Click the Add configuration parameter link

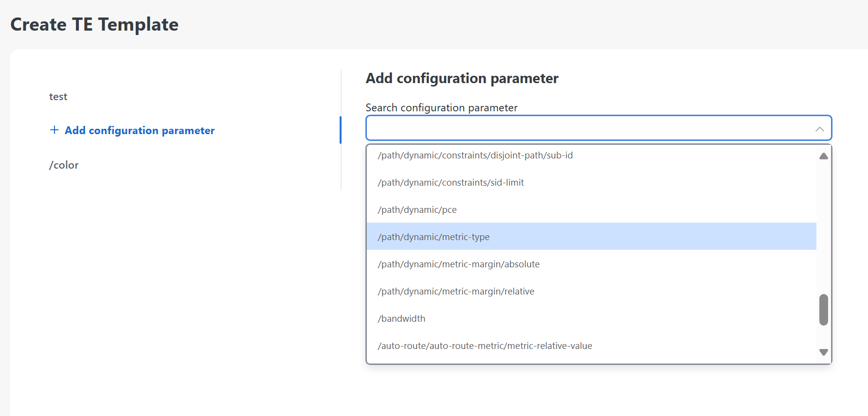140,130
